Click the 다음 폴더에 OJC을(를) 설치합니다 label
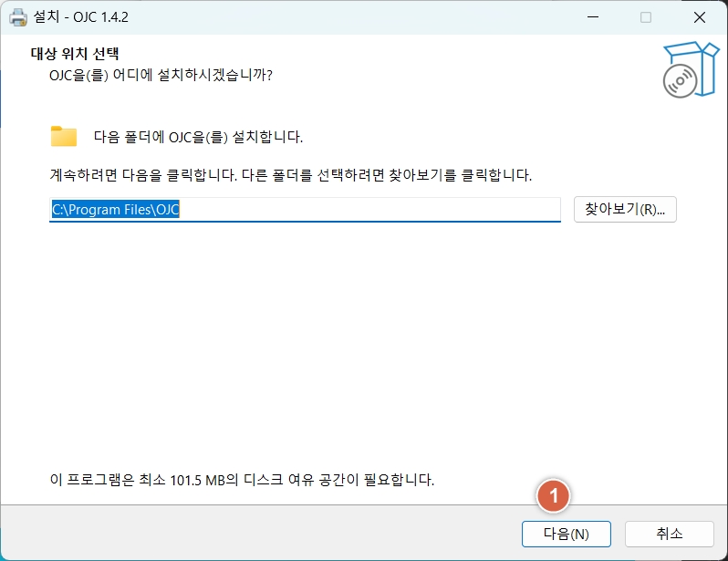728x561 pixels. tap(198, 137)
